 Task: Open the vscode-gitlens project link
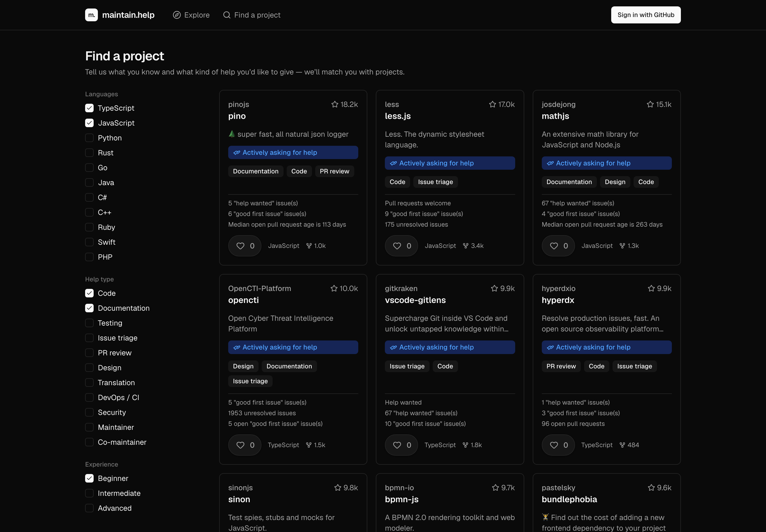415,300
